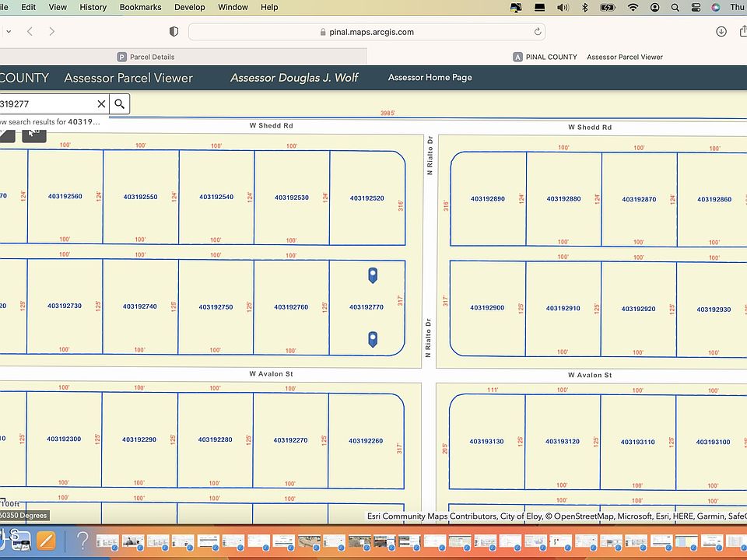The height and width of the screenshot is (560, 747).
Task: Clear the search box with the X
Action: (101, 103)
